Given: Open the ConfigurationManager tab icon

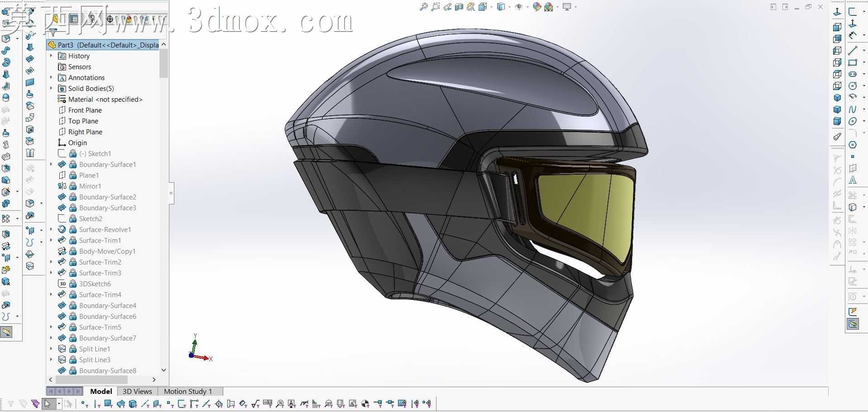Looking at the screenshot, I should [x=92, y=19].
